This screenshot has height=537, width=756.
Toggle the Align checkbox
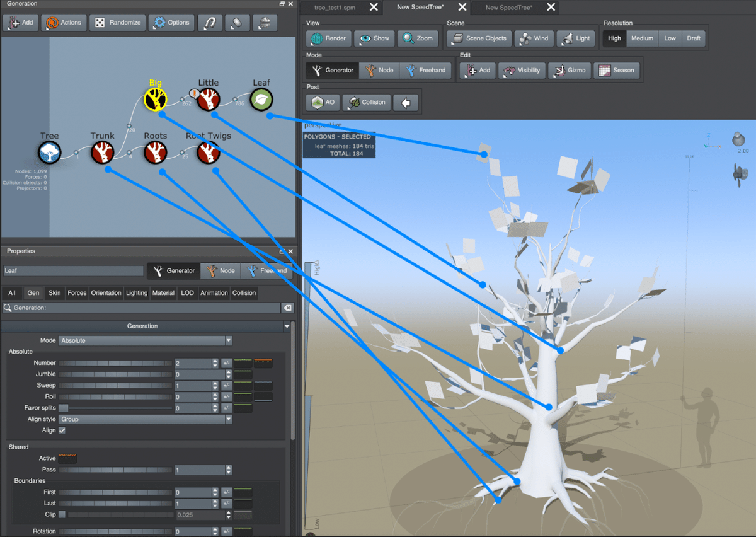pyautogui.click(x=62, y=430)
